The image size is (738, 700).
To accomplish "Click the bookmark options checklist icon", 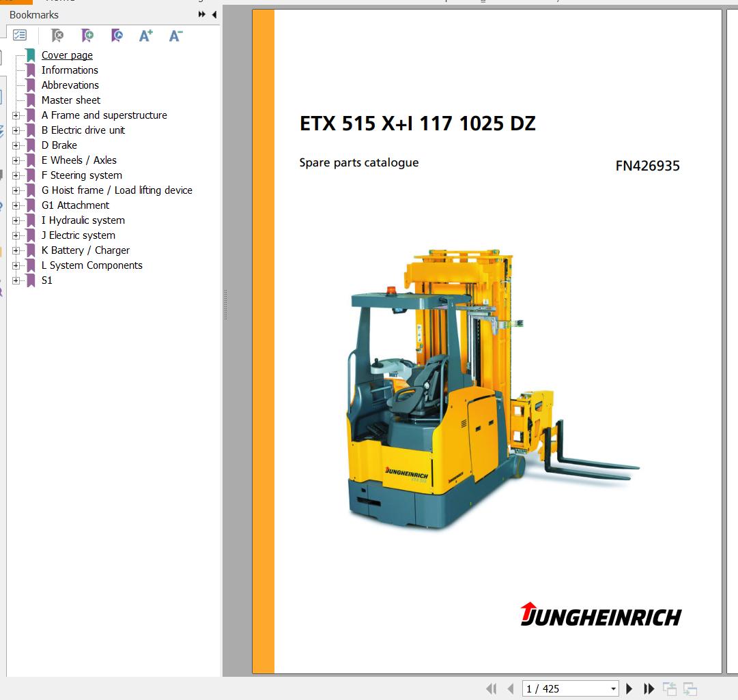I will point(20,35).
